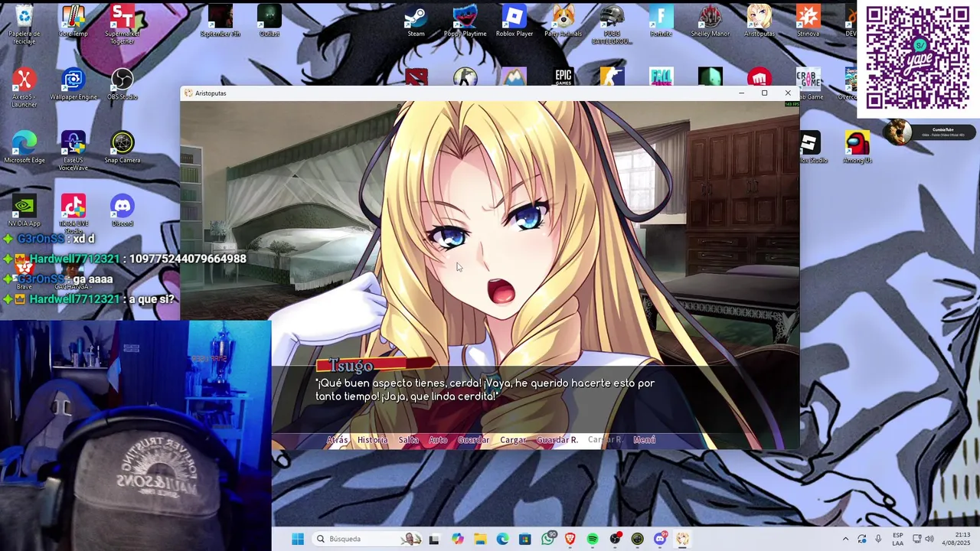Image resolution: width=980 pixels, height=551 pixels.
Task: Select the Crab Game desktop icon
Action: (x=808, y=84)
